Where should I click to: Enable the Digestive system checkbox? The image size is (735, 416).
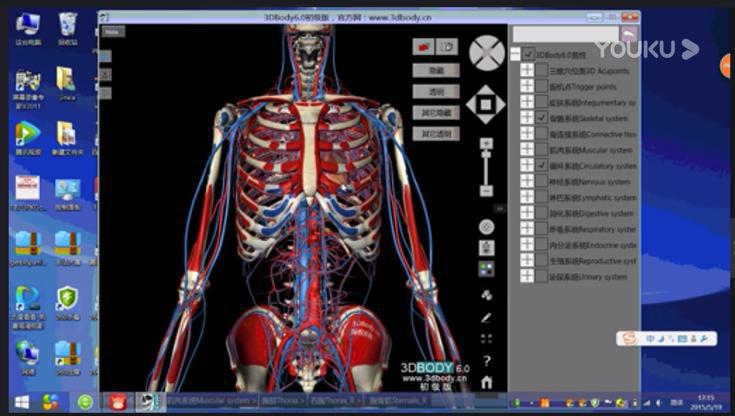click(x=541, y=212)
